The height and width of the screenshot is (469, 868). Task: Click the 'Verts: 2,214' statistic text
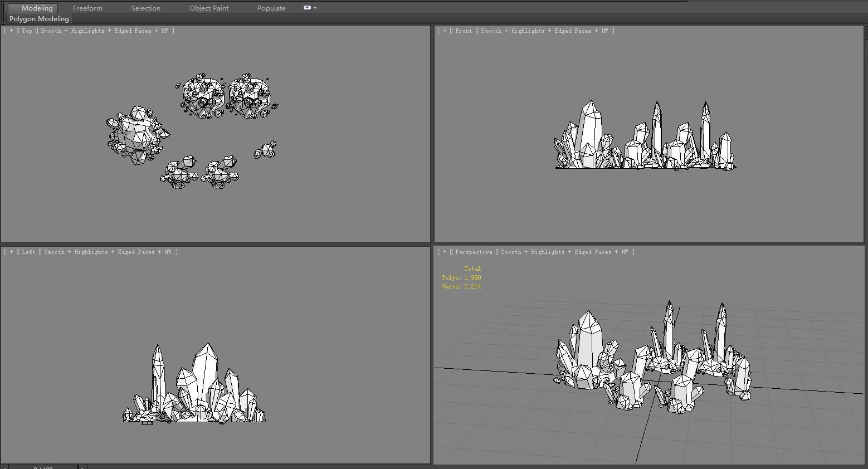462,286
